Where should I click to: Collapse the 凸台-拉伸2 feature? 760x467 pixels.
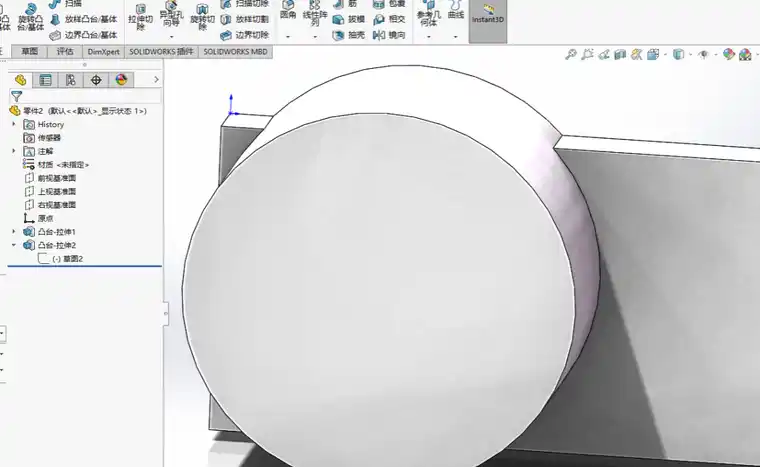[x=14, y=245]
